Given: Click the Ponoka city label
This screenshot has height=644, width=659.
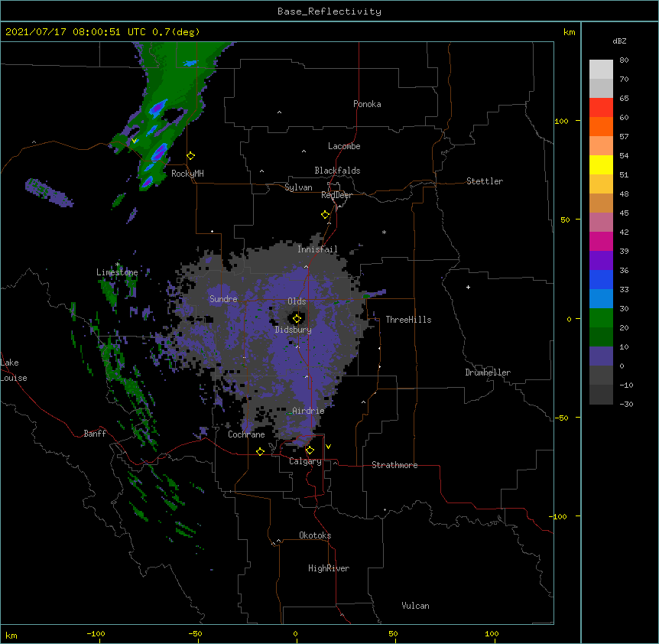Looking at the screenshot, I should (x=367, y=104).
